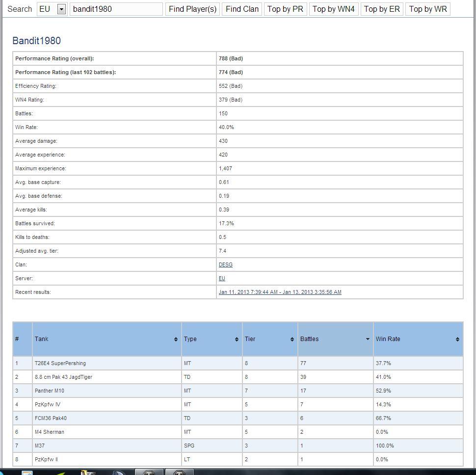Click the 7.4 adjusted avg. tier value
This screenshot has width=476, height=475.
point(222,251)
